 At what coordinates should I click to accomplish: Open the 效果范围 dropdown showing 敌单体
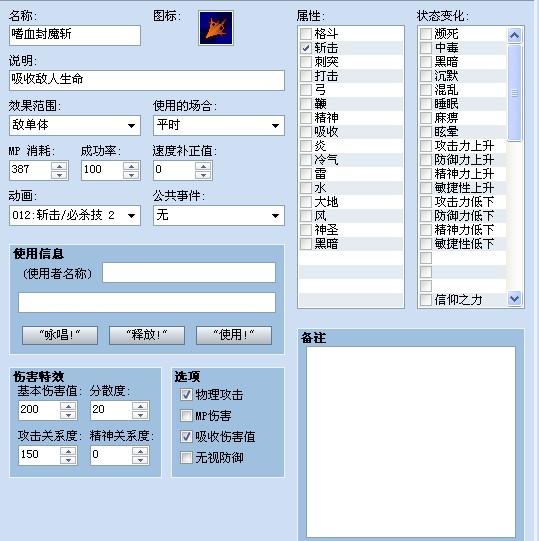pyautogui.click(x=75, y=125)
